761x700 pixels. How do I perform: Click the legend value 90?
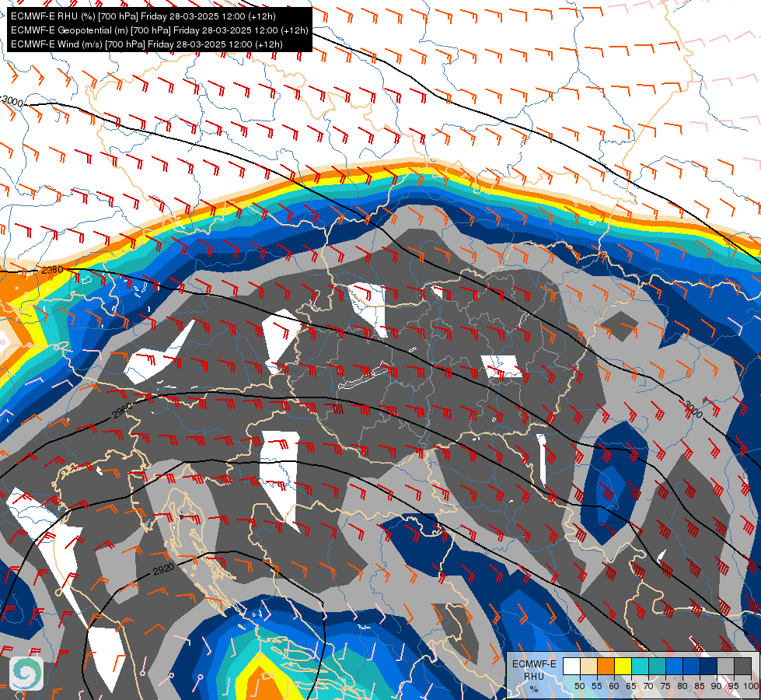717,686
